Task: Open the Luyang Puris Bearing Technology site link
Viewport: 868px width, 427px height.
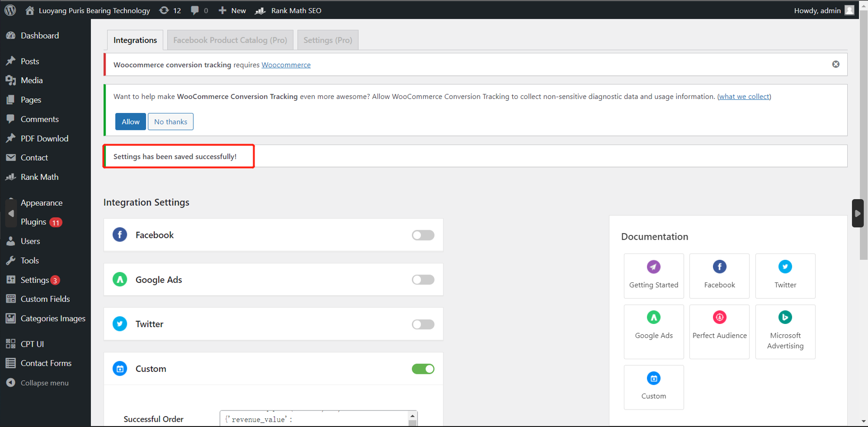Action: (88, 10)
